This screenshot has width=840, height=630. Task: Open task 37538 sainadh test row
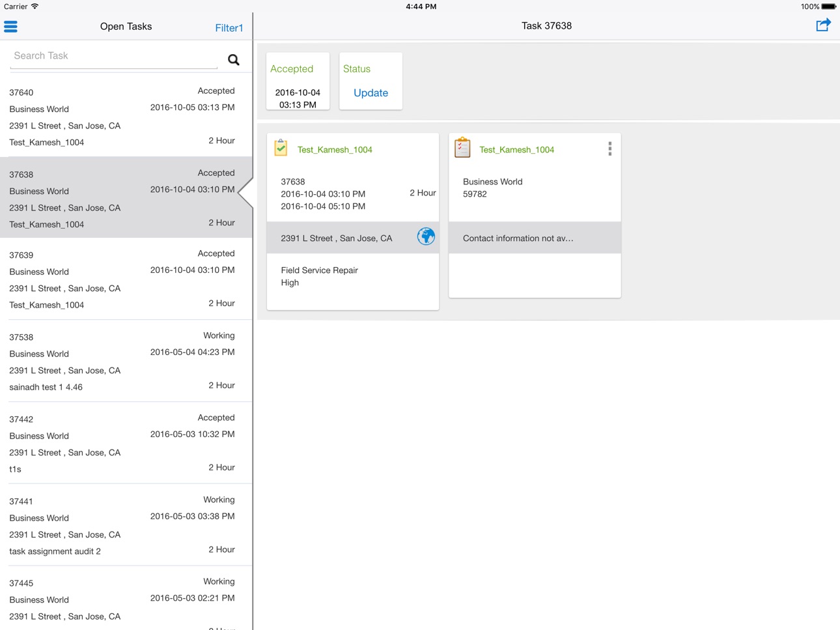click(x=126, y=361)
